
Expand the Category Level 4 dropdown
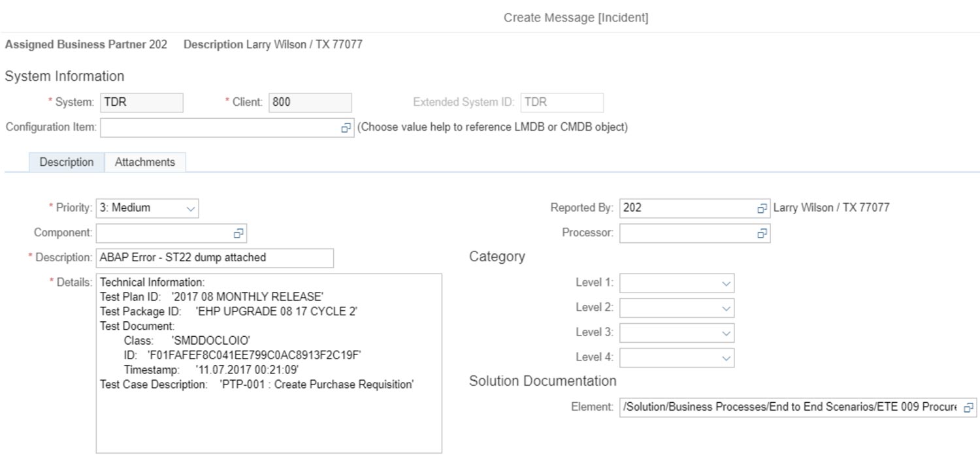[726, 358]
